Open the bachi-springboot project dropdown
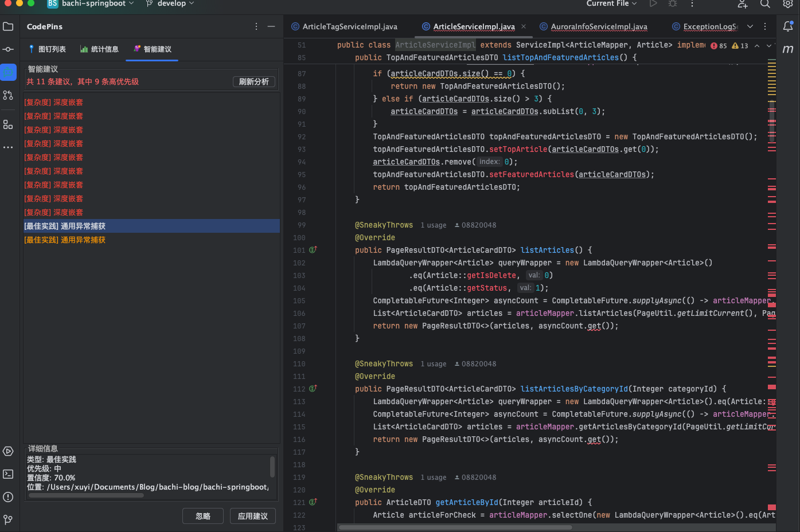The height and width of the screenshot is (532, 800). [91, 3]
